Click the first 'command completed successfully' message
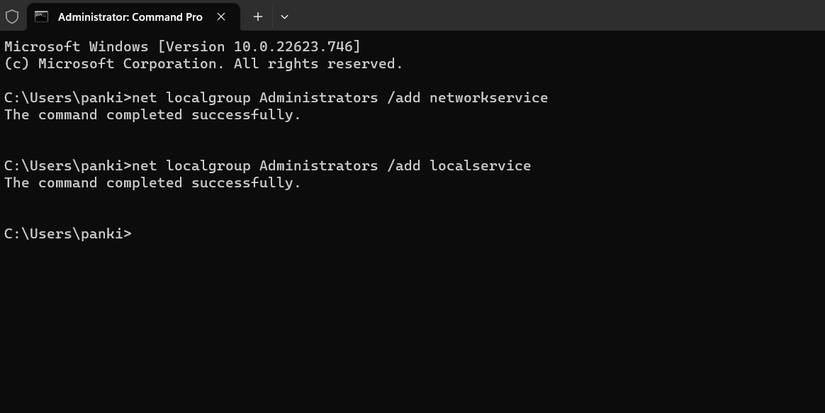 pyautogui.click(x=152, y=115)
